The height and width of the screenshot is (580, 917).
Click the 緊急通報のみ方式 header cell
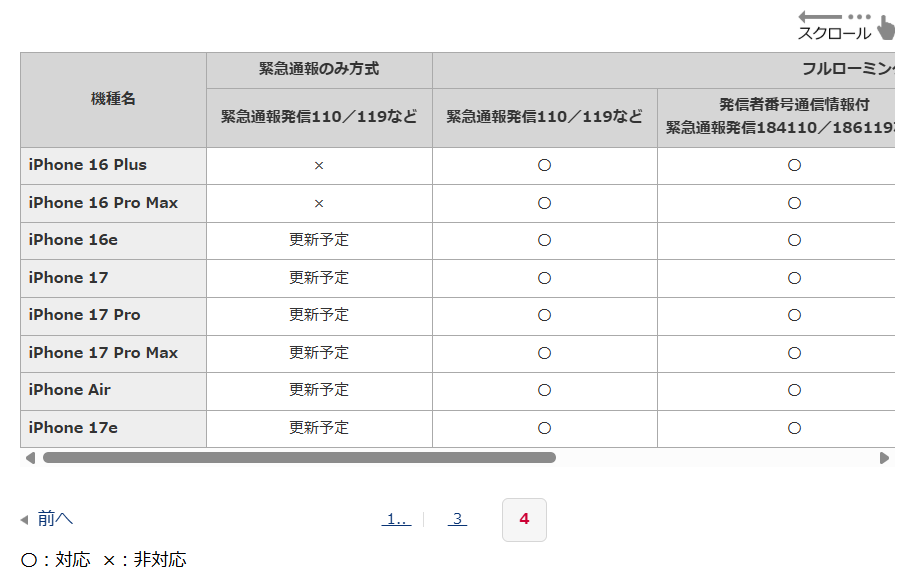coord(319,70)
